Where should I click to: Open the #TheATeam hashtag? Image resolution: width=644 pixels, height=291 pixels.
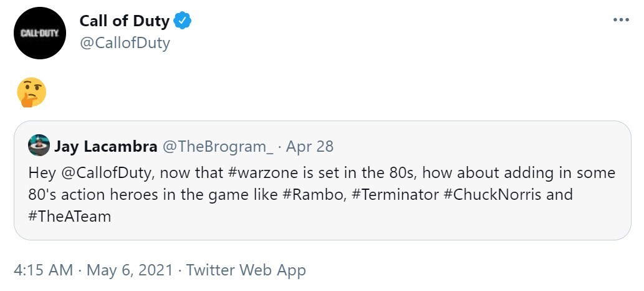[70, 216]
